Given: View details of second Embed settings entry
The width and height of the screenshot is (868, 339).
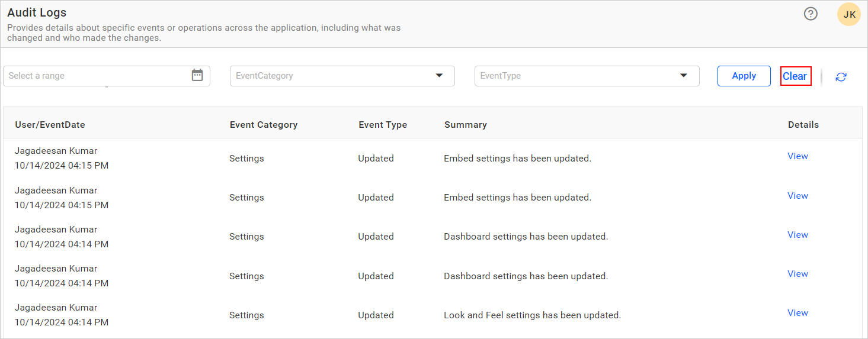Looking at the screenshot, I should 797,196.
